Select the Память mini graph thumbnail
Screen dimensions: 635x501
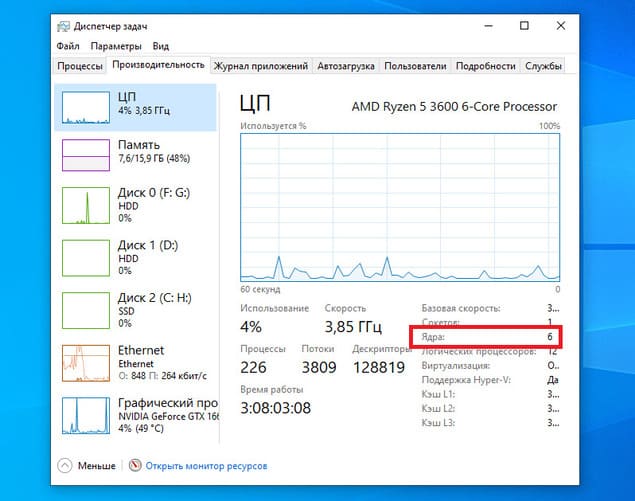point(86,155)
